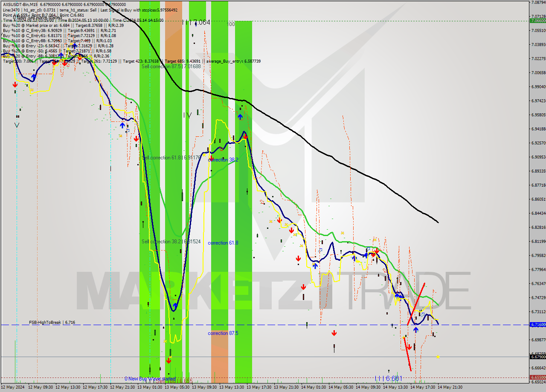Select the red 6.65500 price tag
Screen dimensions: 546x392
(x=537, y=378)
